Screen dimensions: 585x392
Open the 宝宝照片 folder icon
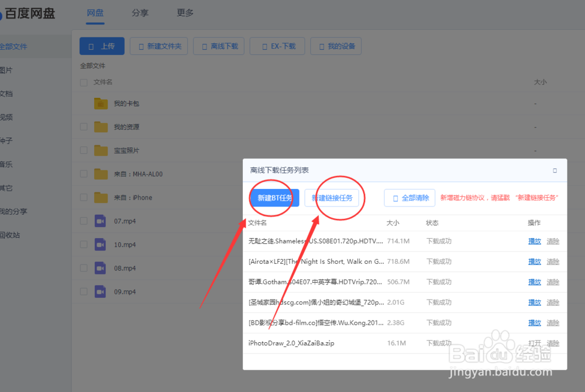pos(101,150)
